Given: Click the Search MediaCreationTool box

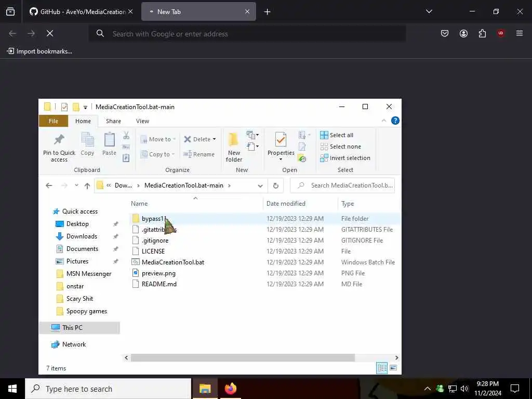Looking at the screenshot, I should pyautogui.click(x=342, y=185).
